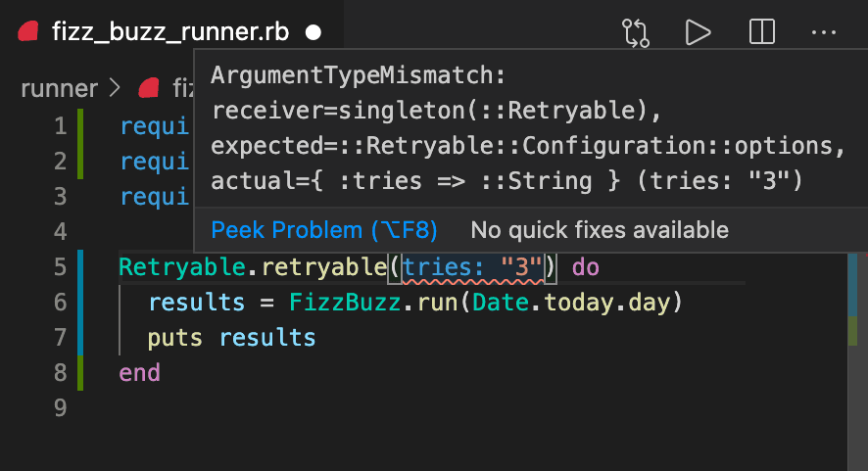
Task: Click the runner breadcrumb folder
Action: click(x=59, y=88)
